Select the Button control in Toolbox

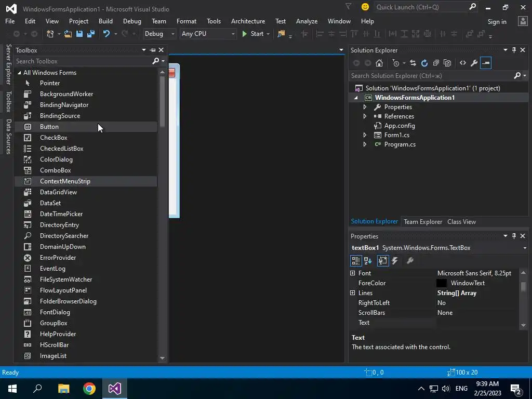(x=86, y=127)
